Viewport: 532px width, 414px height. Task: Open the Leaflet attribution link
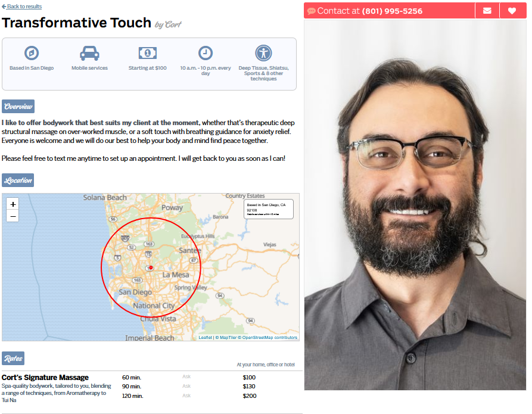coord(206,337)
